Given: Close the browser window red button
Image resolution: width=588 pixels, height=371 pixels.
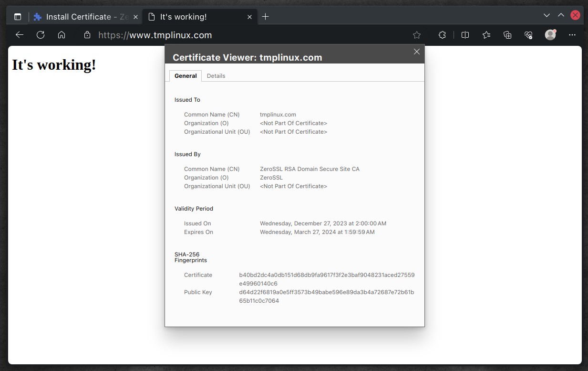Looking at the screenshot, I should pyautogui.click(x=576, y=15).
